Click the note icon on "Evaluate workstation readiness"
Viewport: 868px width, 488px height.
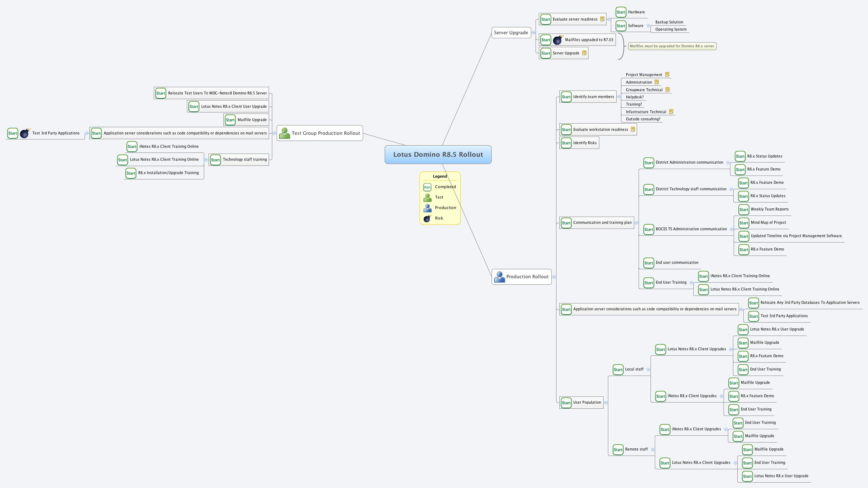point(633,129)
